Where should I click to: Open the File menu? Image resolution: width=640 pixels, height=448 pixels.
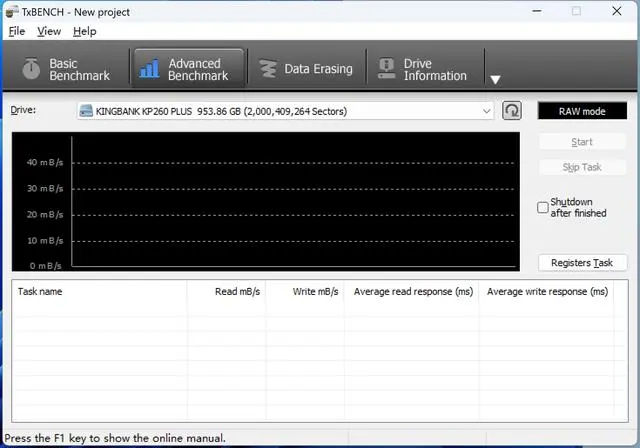click(x=17, y=31)
